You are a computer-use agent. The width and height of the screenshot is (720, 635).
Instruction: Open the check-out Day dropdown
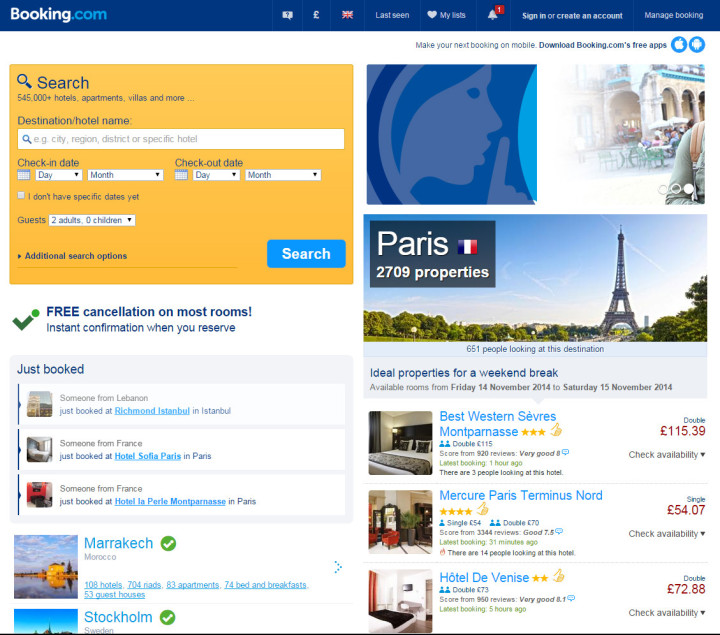point(216,175)
